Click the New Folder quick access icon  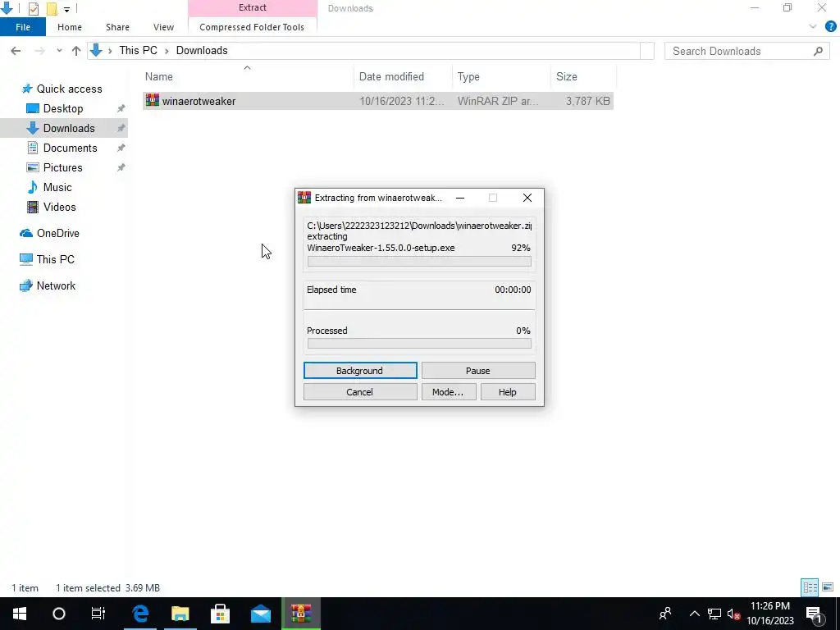click(x=52, y=8)
